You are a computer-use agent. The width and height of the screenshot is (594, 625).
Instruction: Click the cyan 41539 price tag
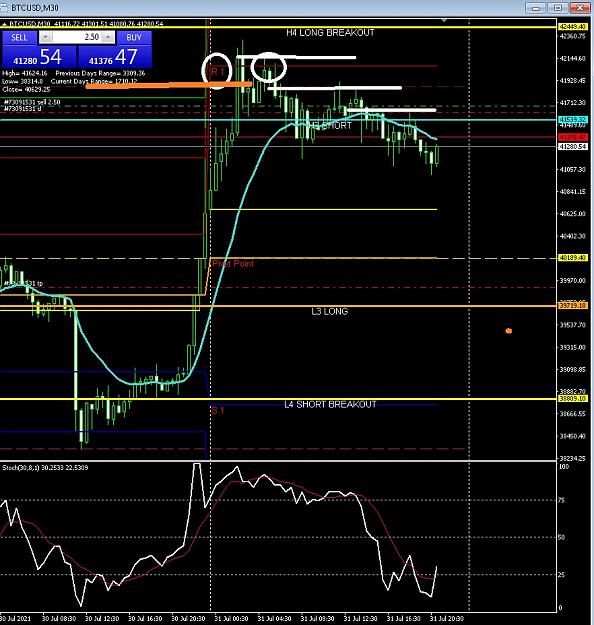coord(572,120)
